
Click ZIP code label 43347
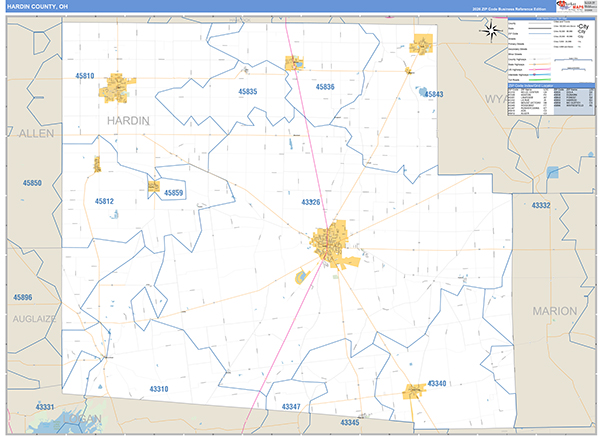click(x=291, y=407)
